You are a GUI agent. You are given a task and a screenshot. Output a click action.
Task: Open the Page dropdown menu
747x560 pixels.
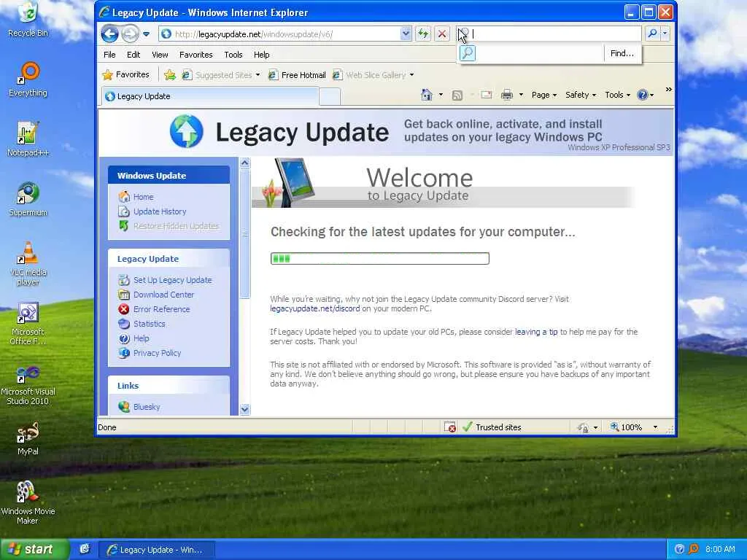[543, 96]
